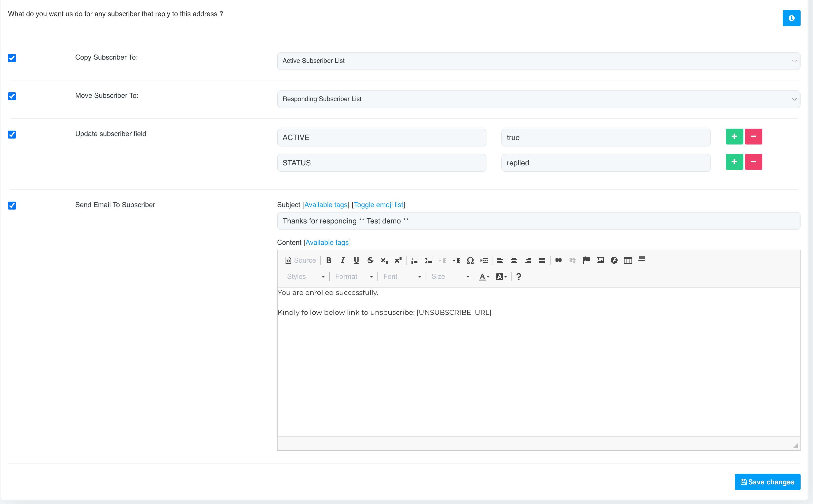Add field row next to ACTIVE
The image size is (813, 504).
coord(734,137)
